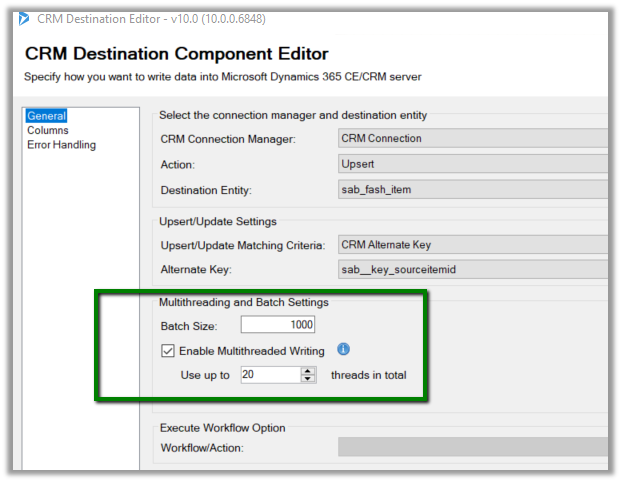The height and width of the screenshot is (482, 621).
Task: Switch to the Columns page
Action: point(48,130)
